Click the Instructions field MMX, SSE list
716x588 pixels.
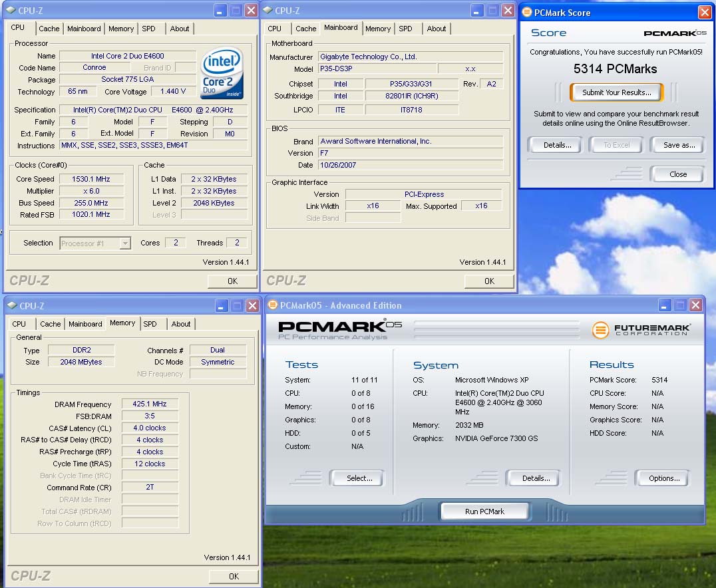154,145
